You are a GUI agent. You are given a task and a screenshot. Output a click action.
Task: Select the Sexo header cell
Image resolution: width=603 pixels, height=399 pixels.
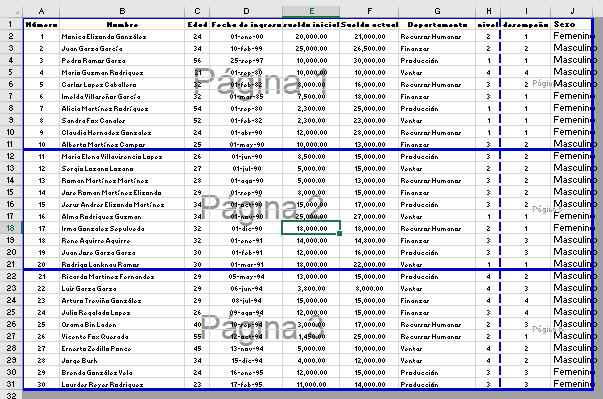click(572, 25)
